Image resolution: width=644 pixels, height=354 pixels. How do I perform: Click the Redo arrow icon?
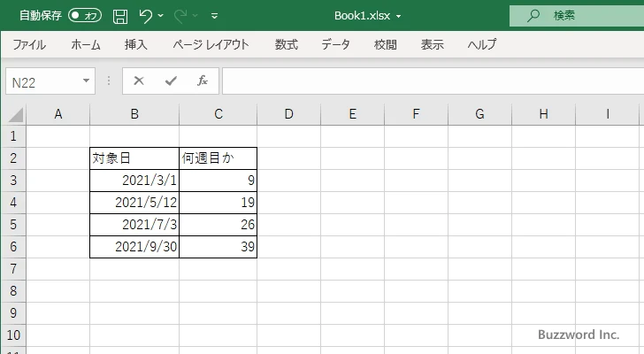click(x=180, y=16)
